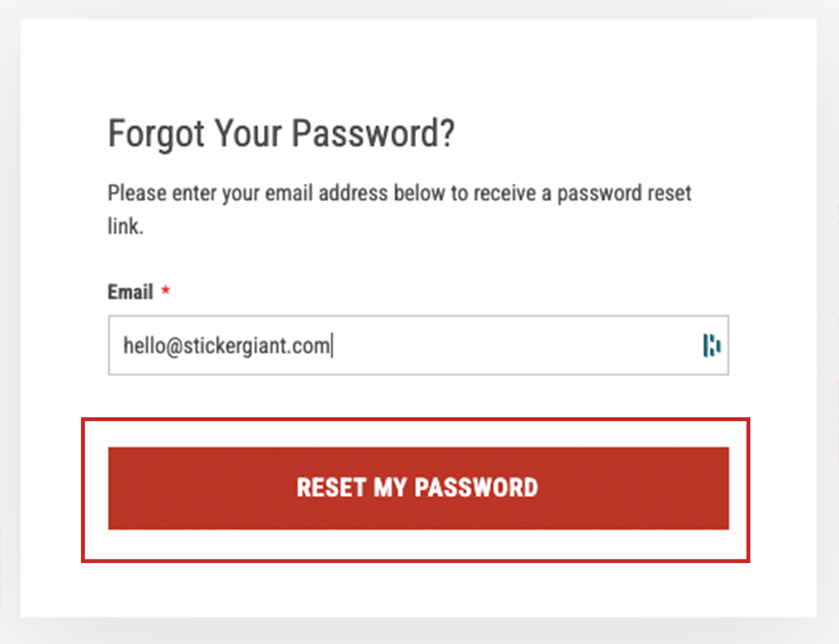Select the Forgot Your Password? heading
The image size is (839, 644).
(x=281, y=134)
